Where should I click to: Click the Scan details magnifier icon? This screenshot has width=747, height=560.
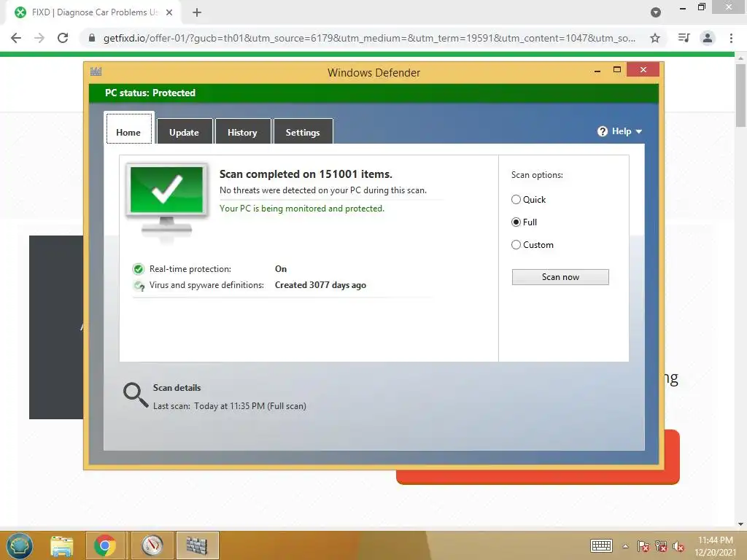(x=136, y=395)
